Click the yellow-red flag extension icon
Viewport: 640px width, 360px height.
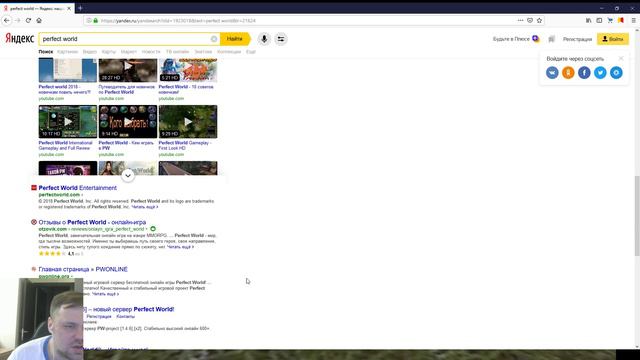pos(620,20)
